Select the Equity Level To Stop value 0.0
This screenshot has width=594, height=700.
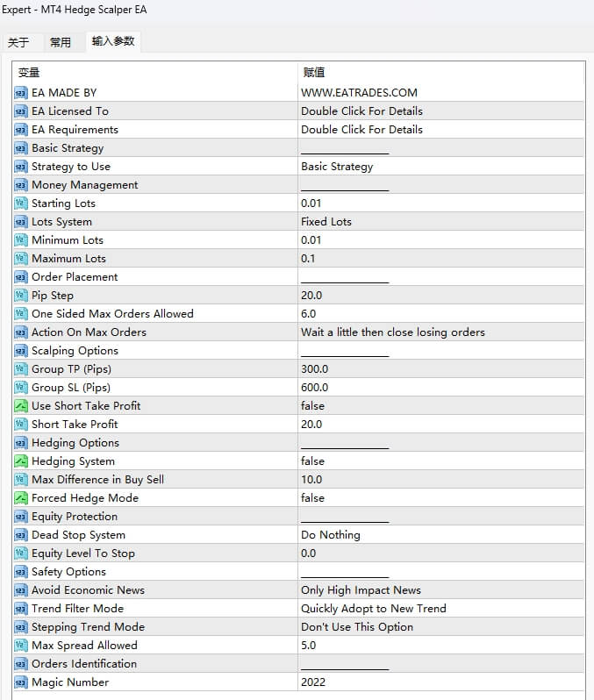[308, 554]
